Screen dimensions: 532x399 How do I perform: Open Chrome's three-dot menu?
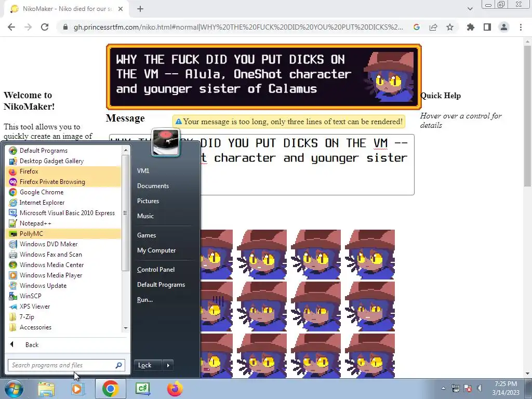[x=521, y=27]
